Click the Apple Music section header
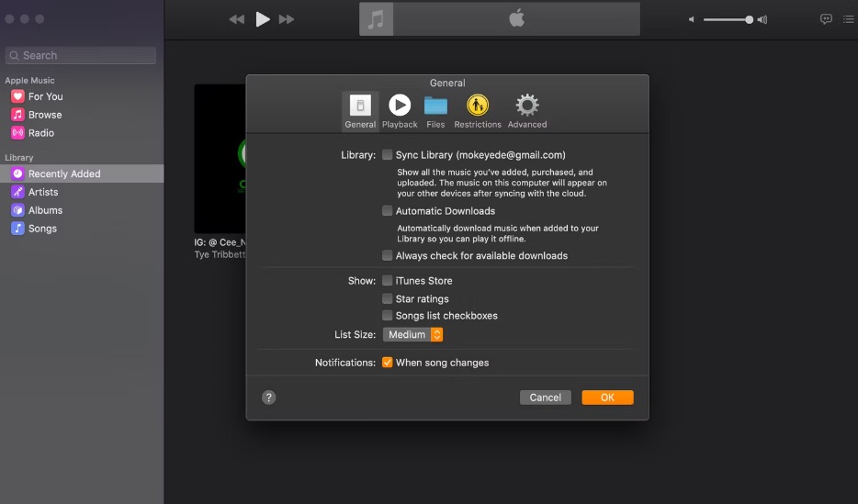 click(x=29, y=81)
